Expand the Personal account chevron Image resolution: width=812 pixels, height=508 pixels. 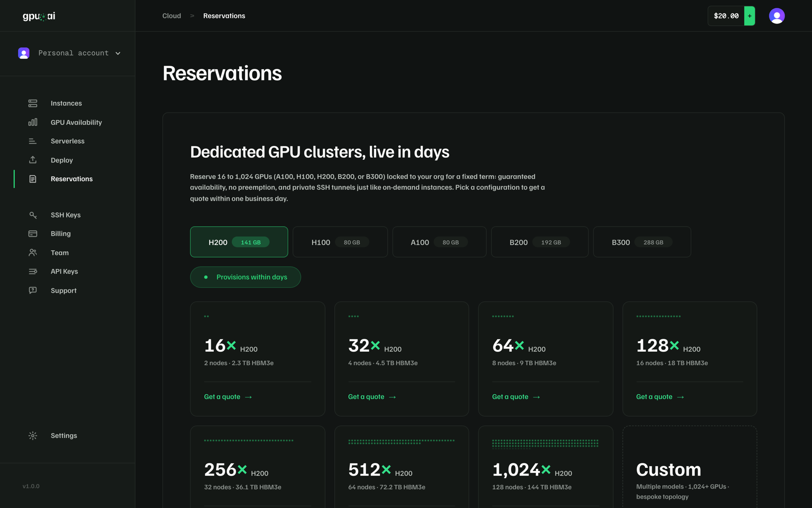tap(118, 53)
